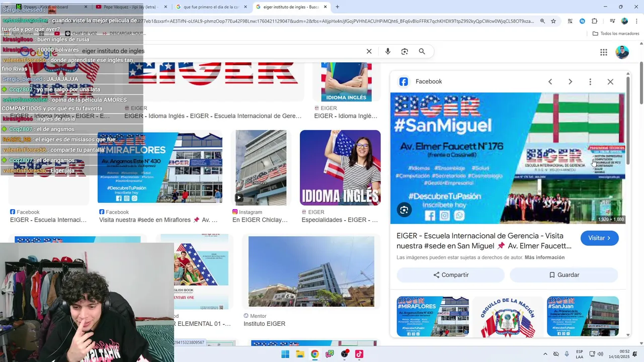Click the Chrome taskbar icon
This screenshot has width=644, height=362.
314,354
